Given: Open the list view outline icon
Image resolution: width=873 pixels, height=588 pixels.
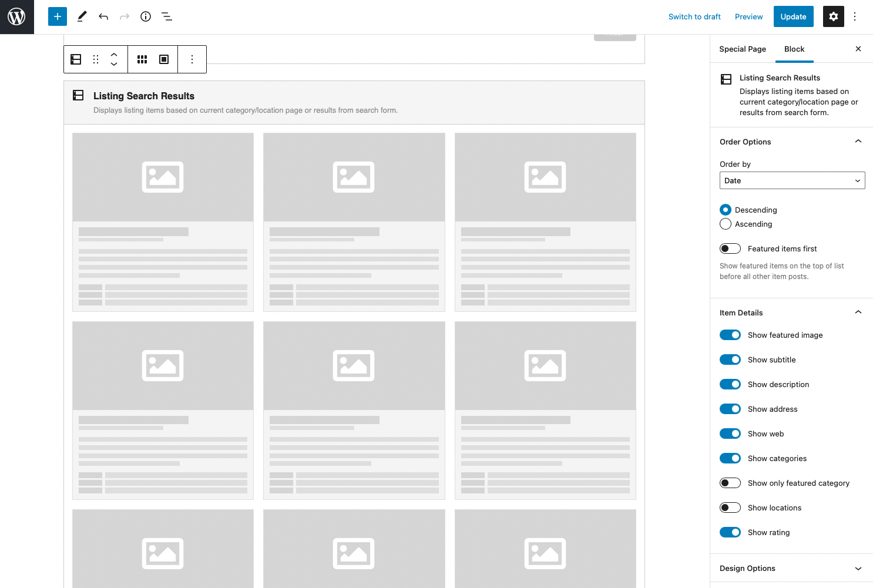Looking at the screenshot, I should pyautogui.click(x=167, y=16).
